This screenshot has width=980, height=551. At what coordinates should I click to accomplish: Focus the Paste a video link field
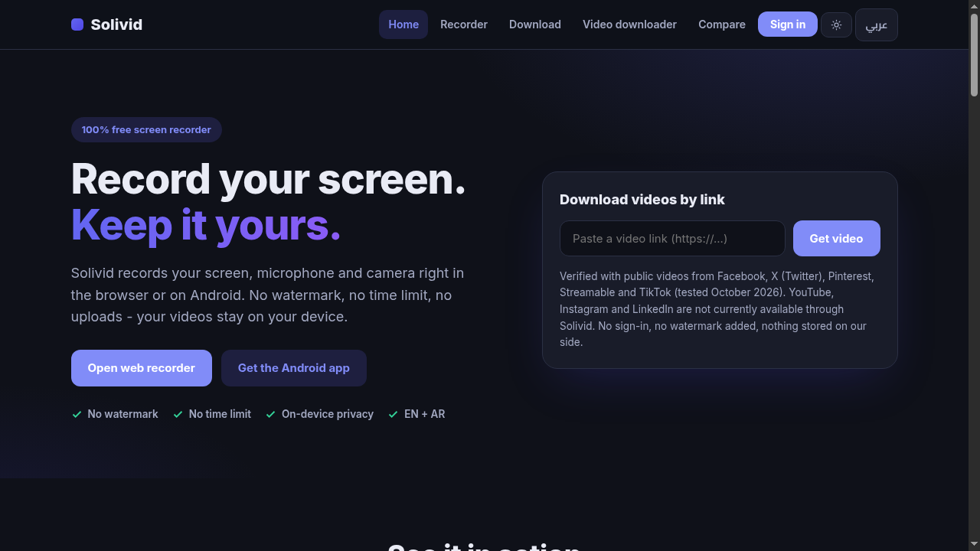click(x=673, y=239)
